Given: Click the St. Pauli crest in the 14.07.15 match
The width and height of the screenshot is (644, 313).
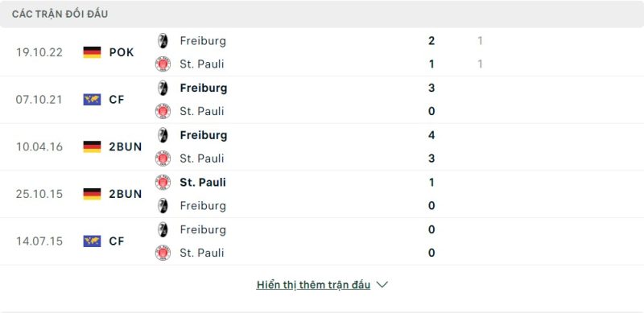Looking at the screenshot, I should [163, 253].
